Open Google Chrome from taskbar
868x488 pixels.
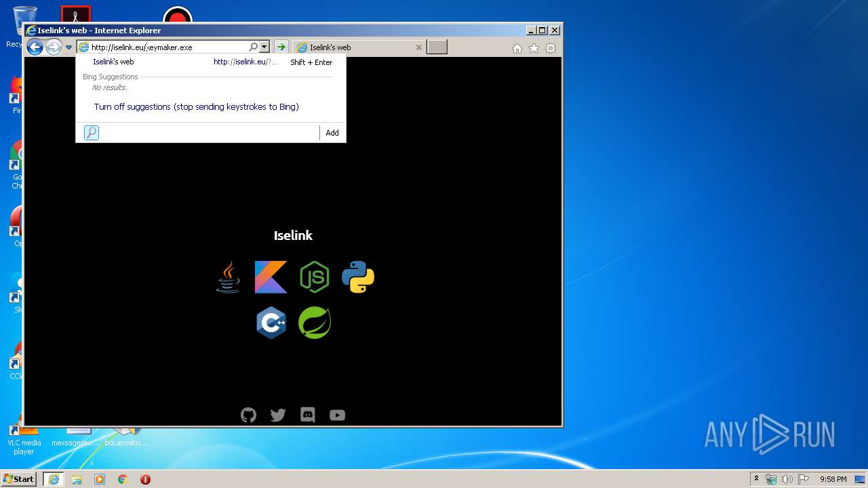point(123,479)
